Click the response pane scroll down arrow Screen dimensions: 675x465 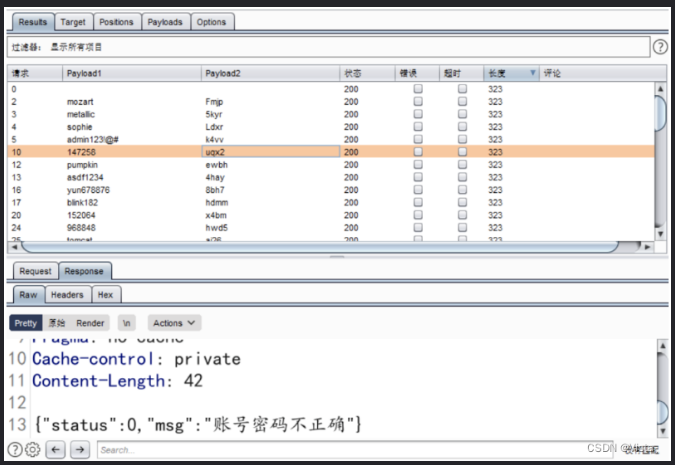tap(663, 431)
